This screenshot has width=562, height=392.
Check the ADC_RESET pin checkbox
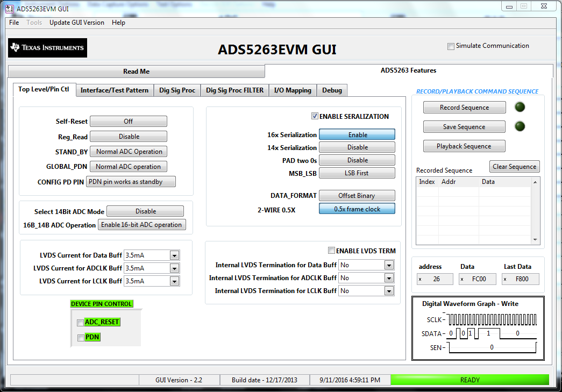point(80,323)
